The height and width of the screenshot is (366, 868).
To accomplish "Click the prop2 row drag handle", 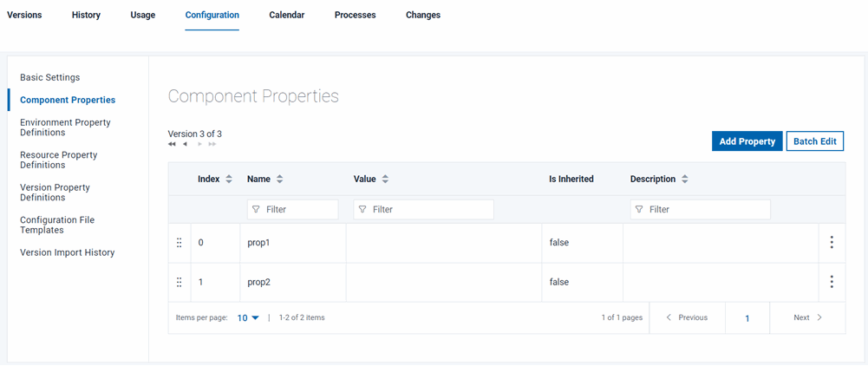I will pos(179,282).
